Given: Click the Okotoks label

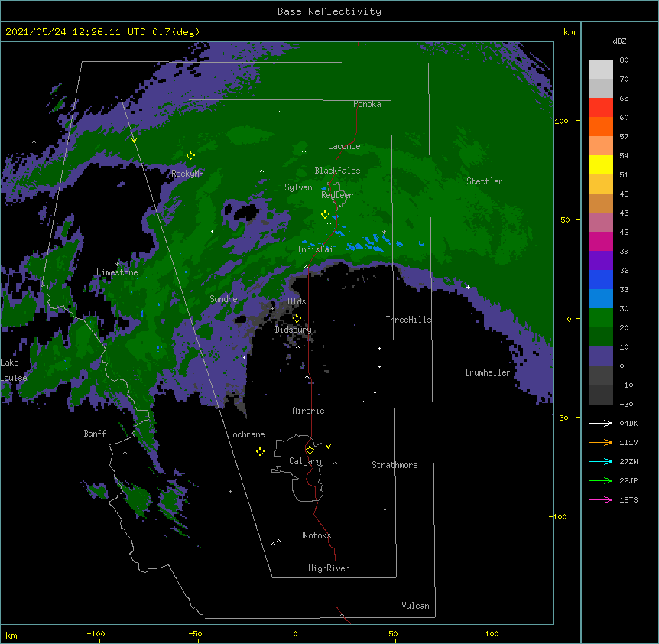Looking at the screenshot, I should (315, 535).
